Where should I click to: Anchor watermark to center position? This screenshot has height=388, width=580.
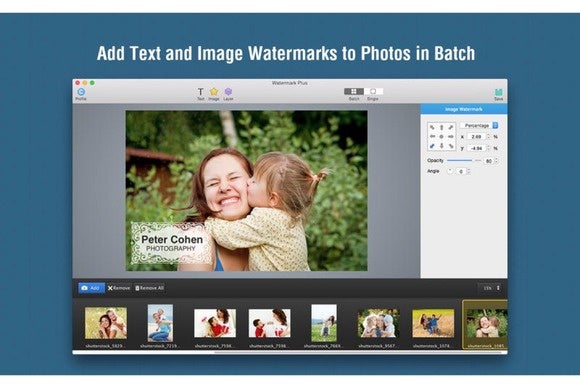441,136
